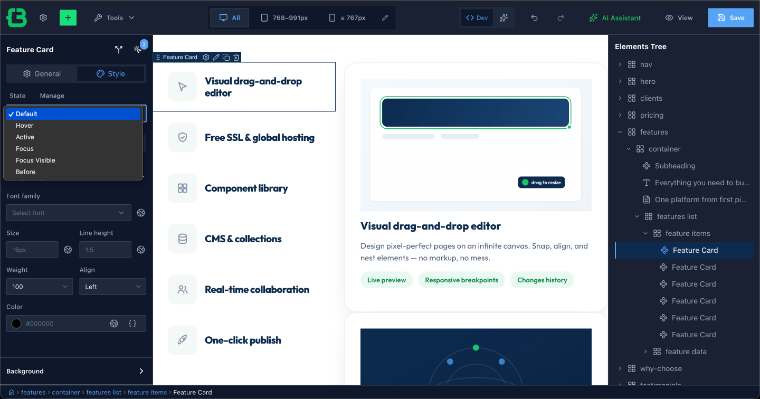The width and height of the screenshot is (760, 399).
Task: Collapse the features list node
Action: (x=637, y=216)
